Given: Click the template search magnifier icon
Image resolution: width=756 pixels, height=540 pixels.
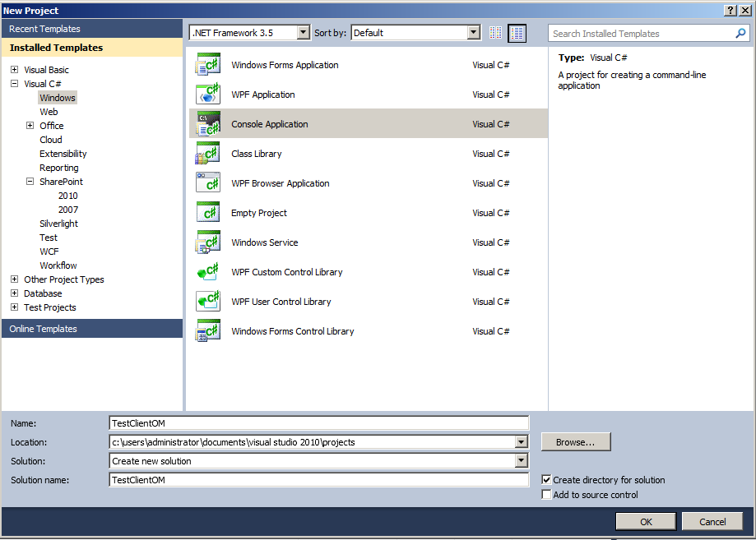Looking at the screenshot, I should pyautogui.click(x=740, y=33).
